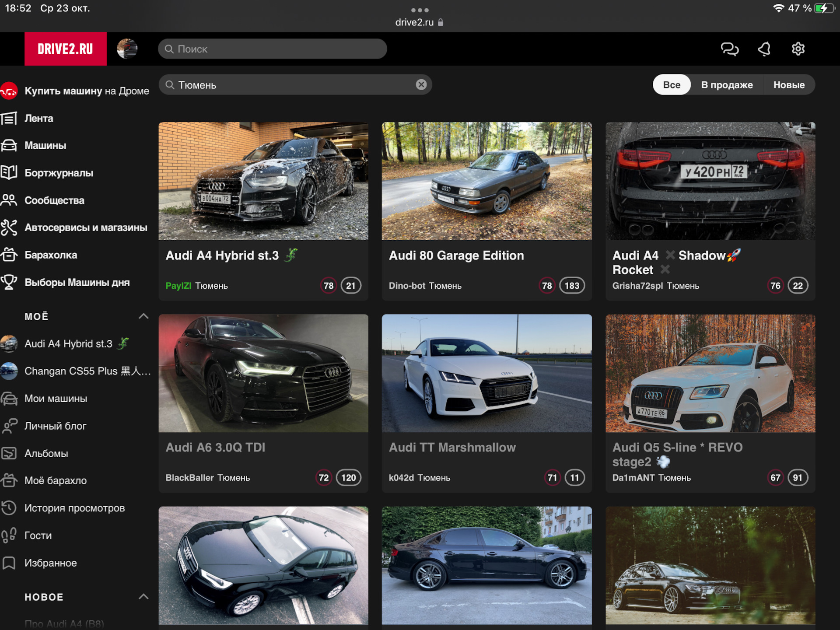
Task: Open История просмотров in the sidebar
Action: click(74, 508)
